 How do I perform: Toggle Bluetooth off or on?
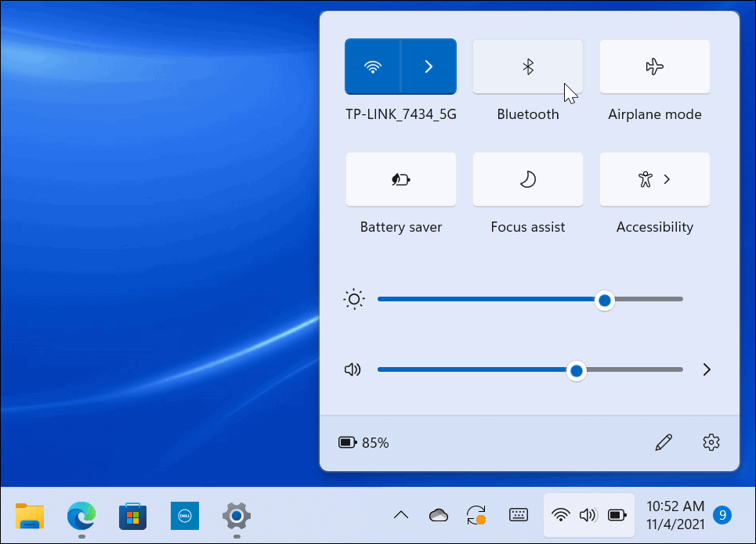click(527, 67)
